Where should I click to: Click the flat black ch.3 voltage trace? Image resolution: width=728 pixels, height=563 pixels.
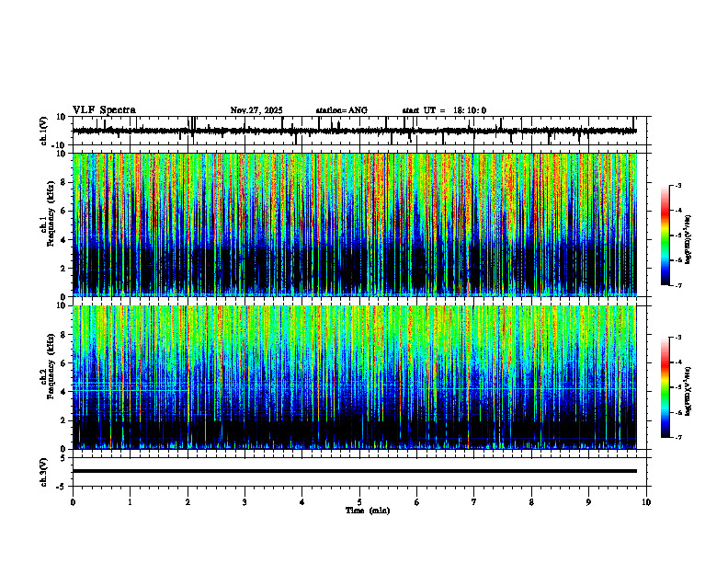point(354,471)
